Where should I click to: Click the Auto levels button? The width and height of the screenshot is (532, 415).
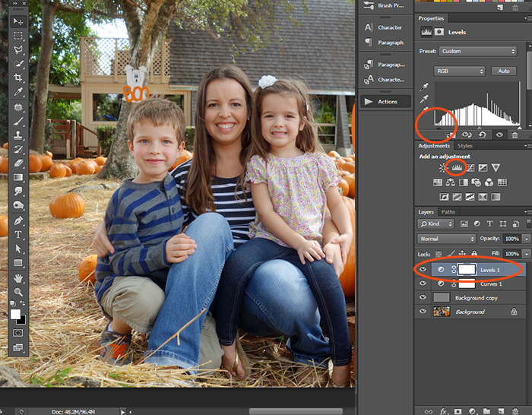503,71
